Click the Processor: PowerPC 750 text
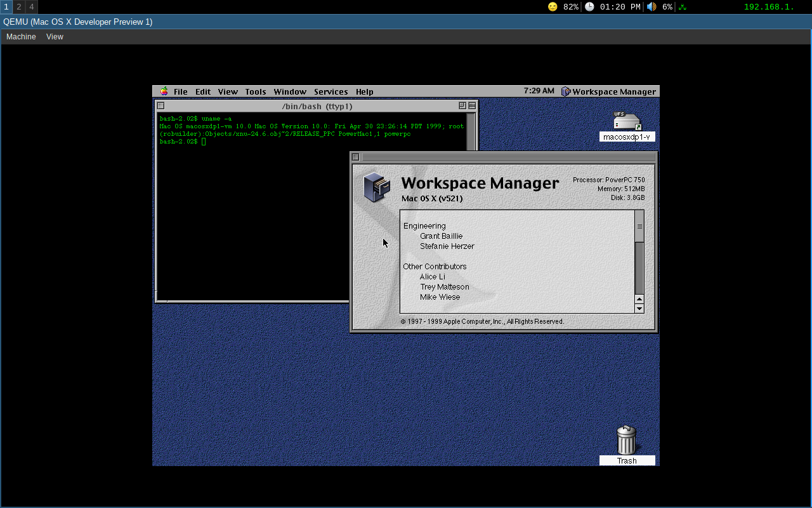Screen dimensions: 812x508 tap(609, 180)
